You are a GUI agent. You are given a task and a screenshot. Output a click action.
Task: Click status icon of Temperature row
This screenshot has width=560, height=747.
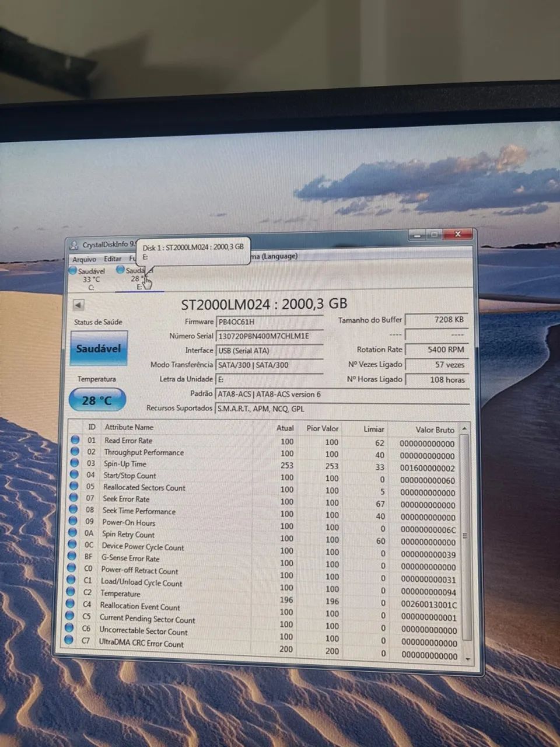[x=71, y=592]
